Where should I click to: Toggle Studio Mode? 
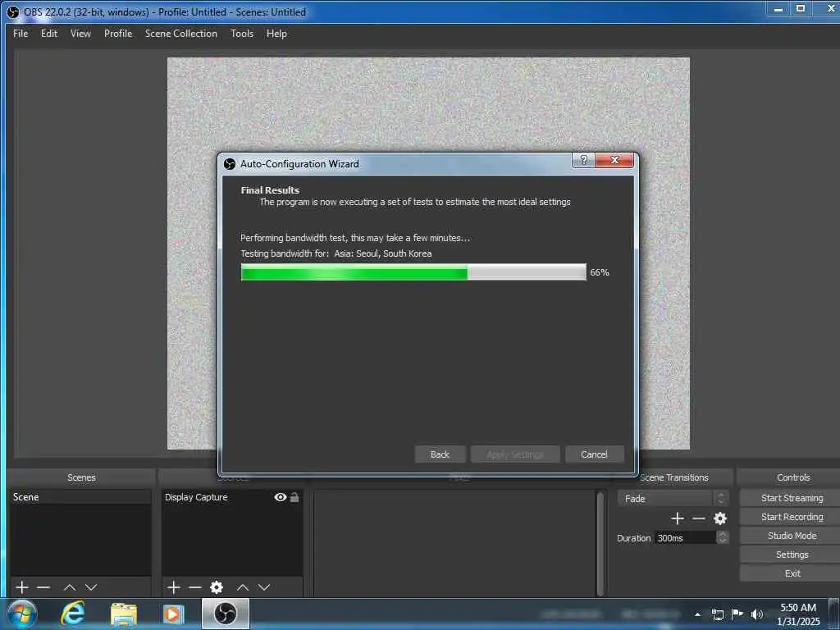[x=792, y=535]
